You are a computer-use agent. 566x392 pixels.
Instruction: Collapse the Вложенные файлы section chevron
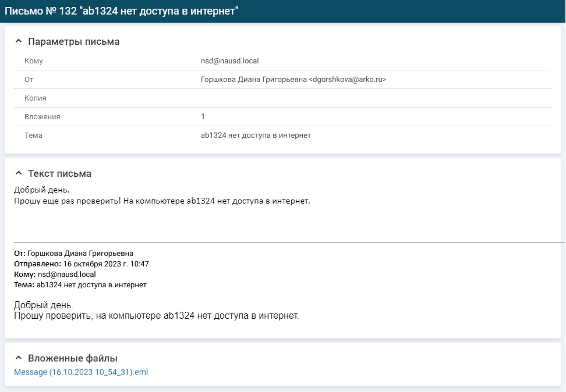click(19, 358)
